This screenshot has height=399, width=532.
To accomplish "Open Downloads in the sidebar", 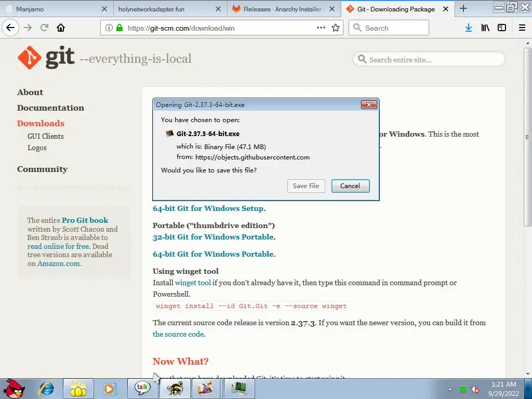I will point(41,123).
